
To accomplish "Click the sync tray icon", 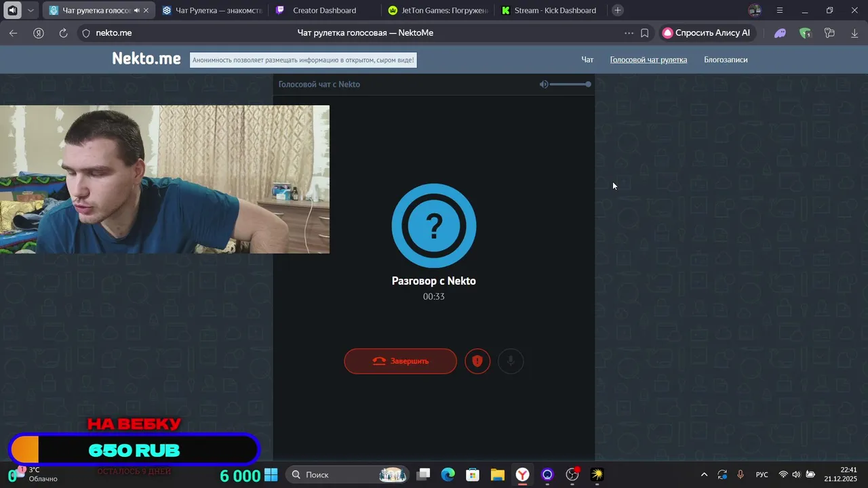I will pos(722,474).
